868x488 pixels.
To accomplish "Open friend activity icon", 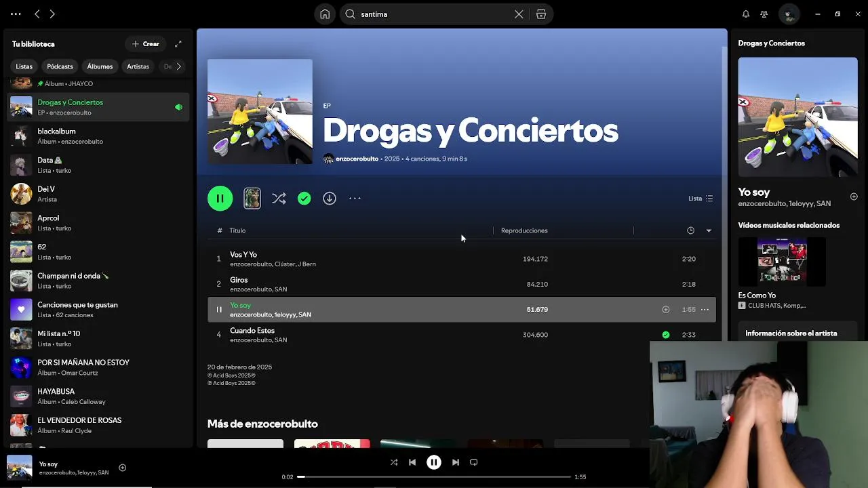I will click(764, 14).
